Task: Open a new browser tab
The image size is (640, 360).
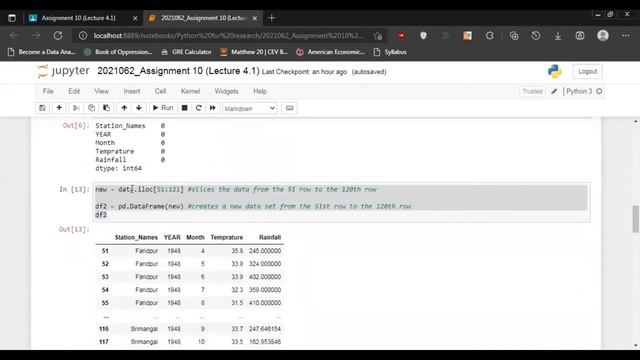Action: coord(272,18)
